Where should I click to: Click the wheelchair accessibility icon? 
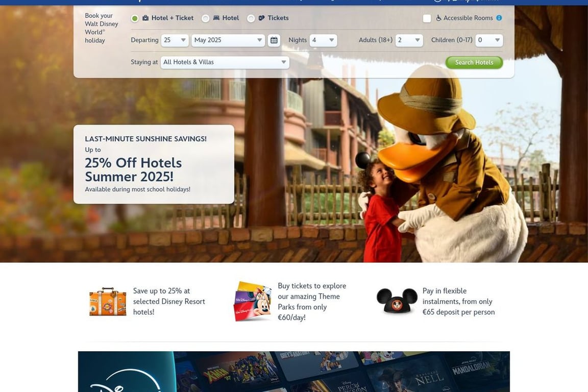tap(438, 18)
